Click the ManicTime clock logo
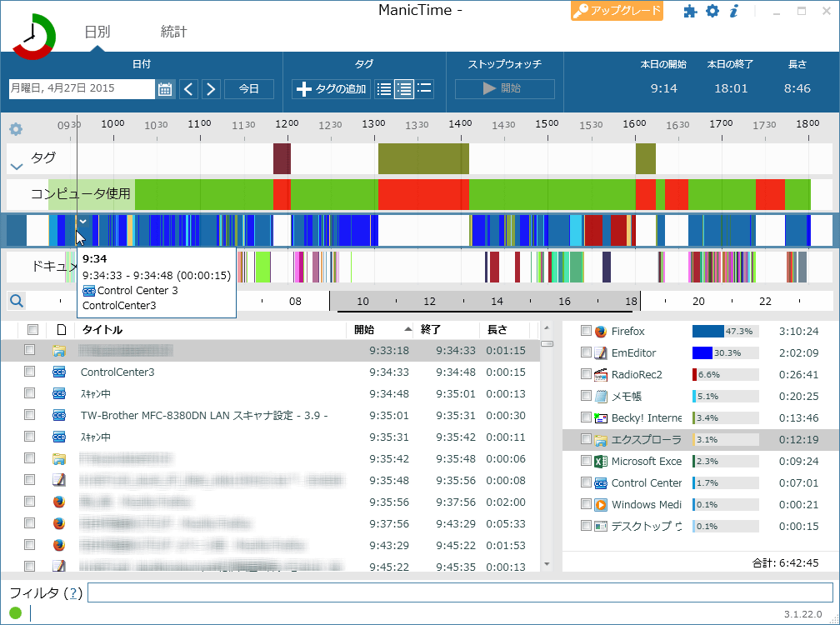This screenshot has width=840, height=625. (x=33, y=37)
